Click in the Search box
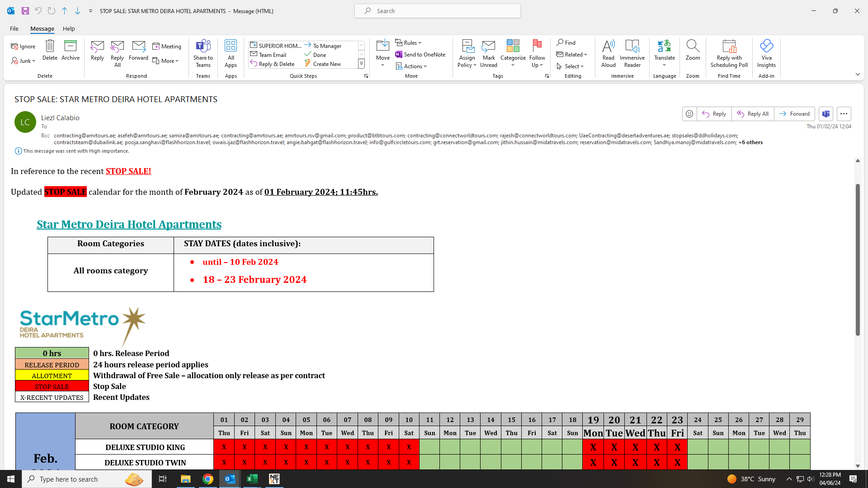This screenshot has height=488, width=868. coord(437,11)
